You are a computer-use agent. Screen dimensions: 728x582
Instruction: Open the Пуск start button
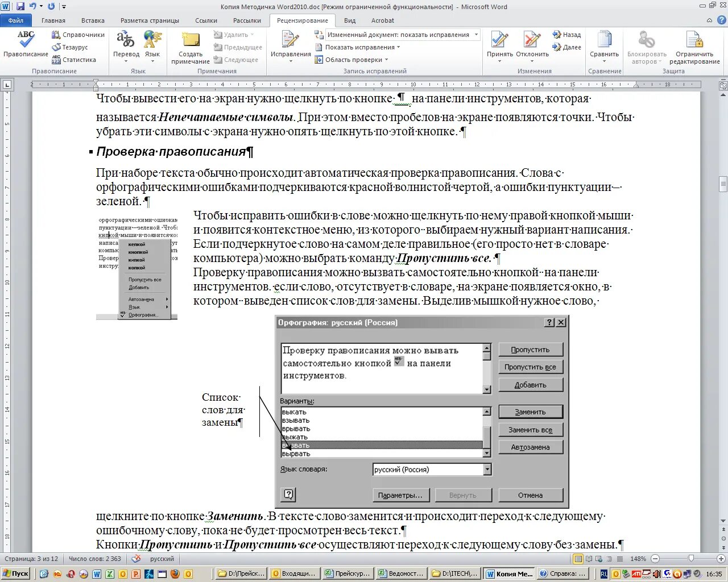click(15, 574)
